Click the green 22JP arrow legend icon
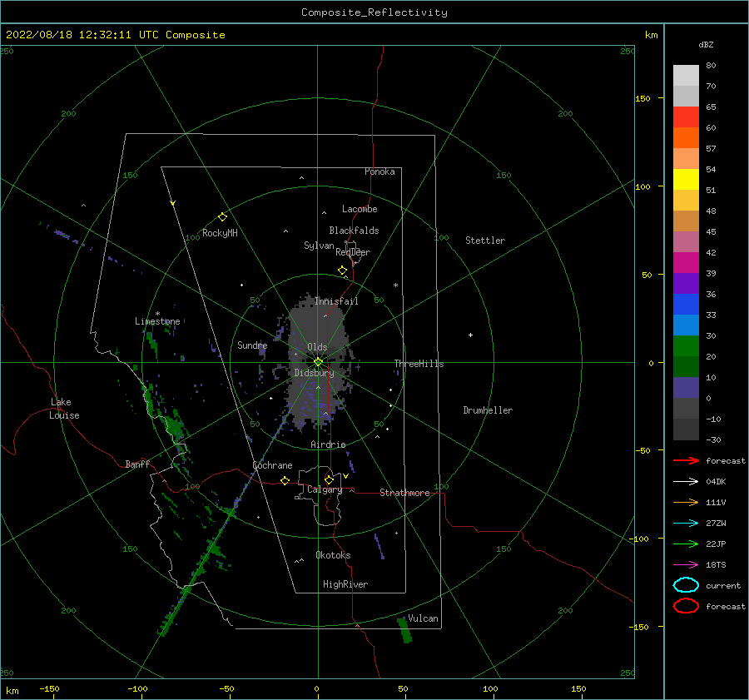The height and width of the screenshot is (700, 749). pos(686,544)
